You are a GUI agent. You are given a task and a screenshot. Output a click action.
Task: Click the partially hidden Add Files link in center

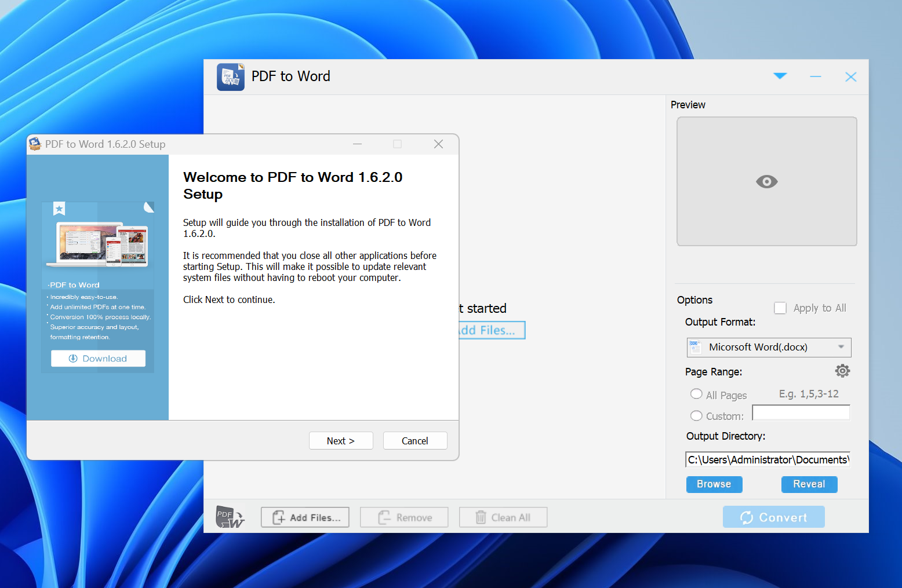coord(492,330)
